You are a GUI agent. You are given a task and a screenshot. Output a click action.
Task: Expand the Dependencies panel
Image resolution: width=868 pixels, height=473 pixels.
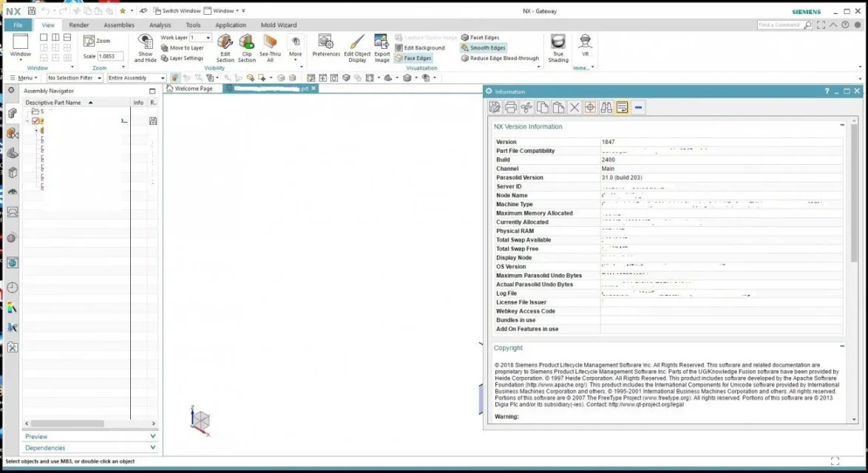coord(89,448)
